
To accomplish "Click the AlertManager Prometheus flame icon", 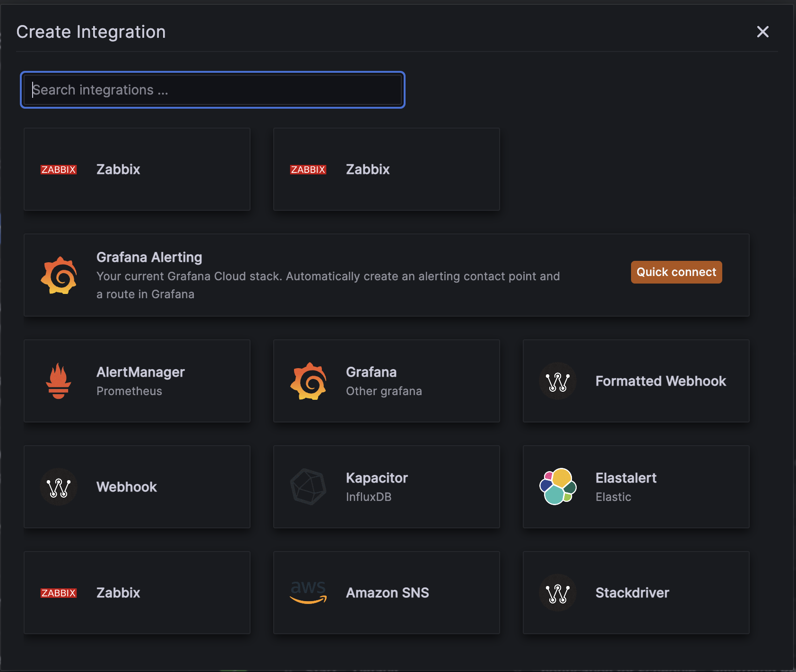I will 59,381.
